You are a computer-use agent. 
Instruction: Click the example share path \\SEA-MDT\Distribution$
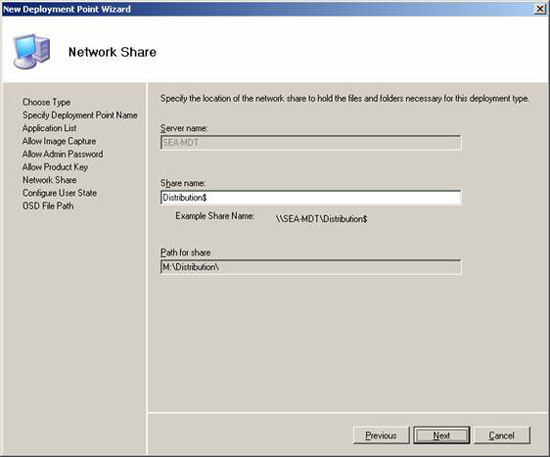[321, 219]
